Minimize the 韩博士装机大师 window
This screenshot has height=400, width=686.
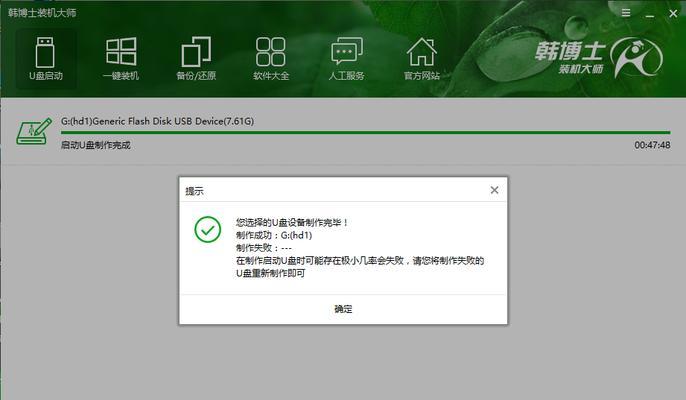[650, 14]
